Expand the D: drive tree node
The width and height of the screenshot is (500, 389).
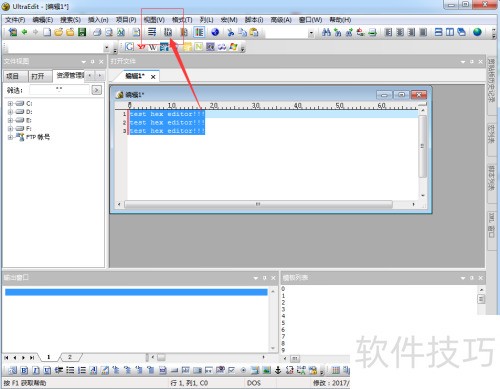[x=10, y=112]
